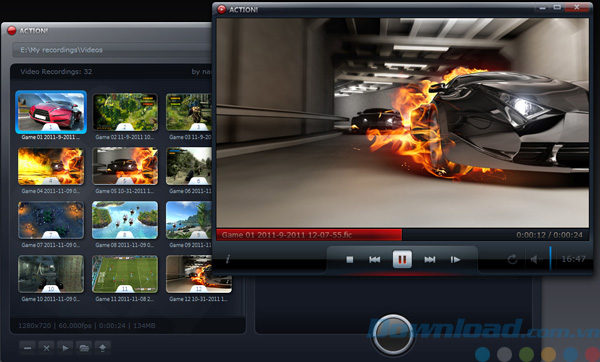Image resolution: width=600 pixels, height=362 pixels.
Task: Delete the selected recording with X icon
Action: pyautogui.click(x=46, y=348)
